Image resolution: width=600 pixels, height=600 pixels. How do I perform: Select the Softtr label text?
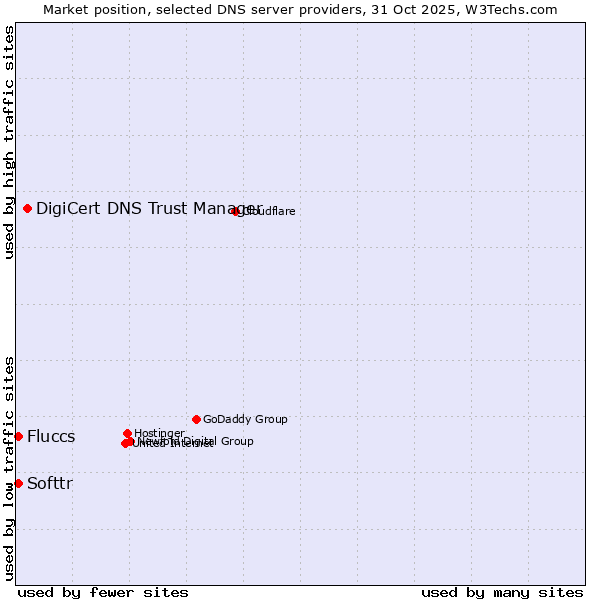(50, 483)
